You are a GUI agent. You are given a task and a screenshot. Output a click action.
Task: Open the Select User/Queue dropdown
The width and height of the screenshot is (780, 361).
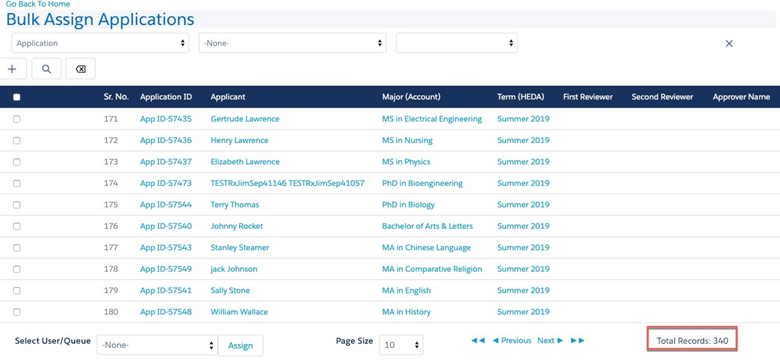[157, 345]
